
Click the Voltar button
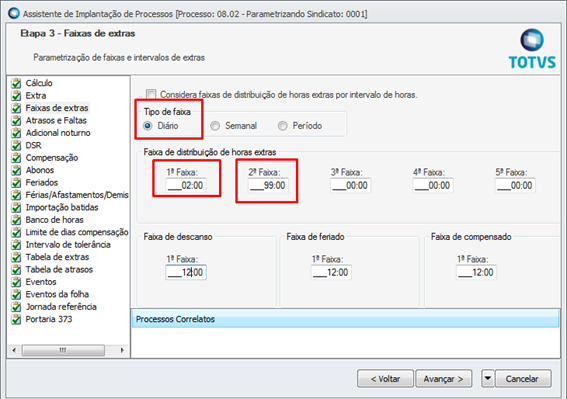[x=385, y=379]
